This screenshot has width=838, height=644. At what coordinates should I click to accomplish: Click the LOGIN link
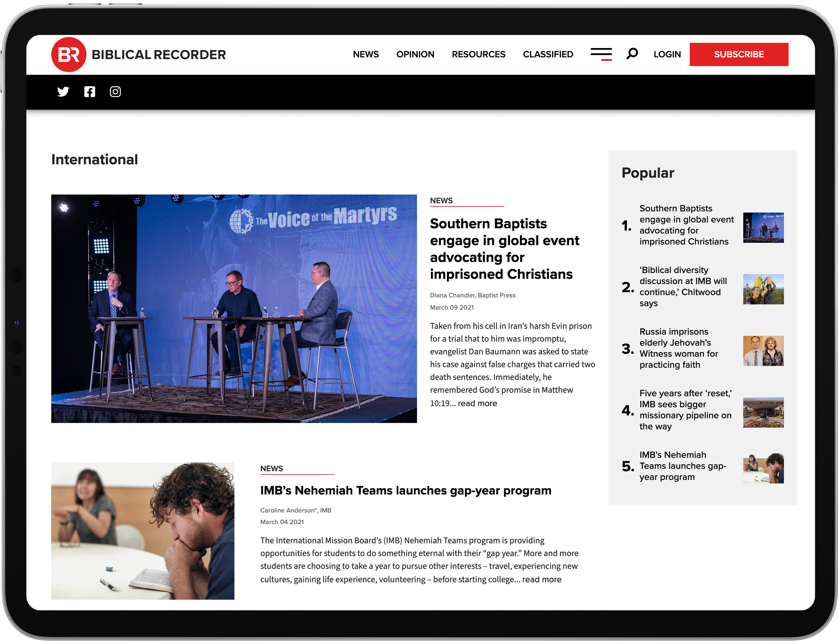click(667, 54)
